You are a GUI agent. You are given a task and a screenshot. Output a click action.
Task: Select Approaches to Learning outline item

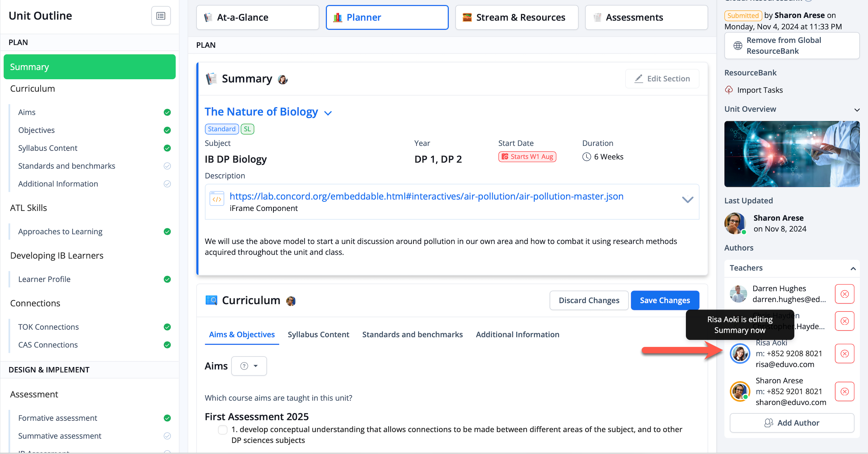[60, 231]
